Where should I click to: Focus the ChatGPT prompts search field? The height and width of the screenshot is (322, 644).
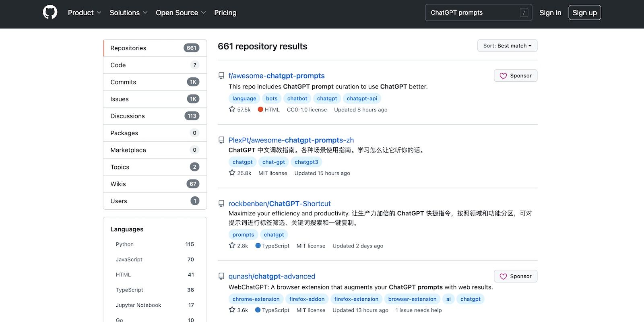[479, 12]
